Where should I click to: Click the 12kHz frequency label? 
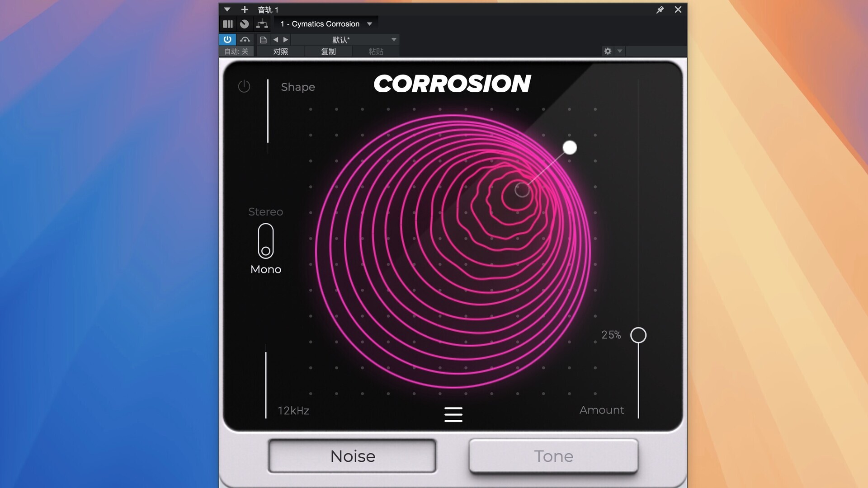click(293, 411)
